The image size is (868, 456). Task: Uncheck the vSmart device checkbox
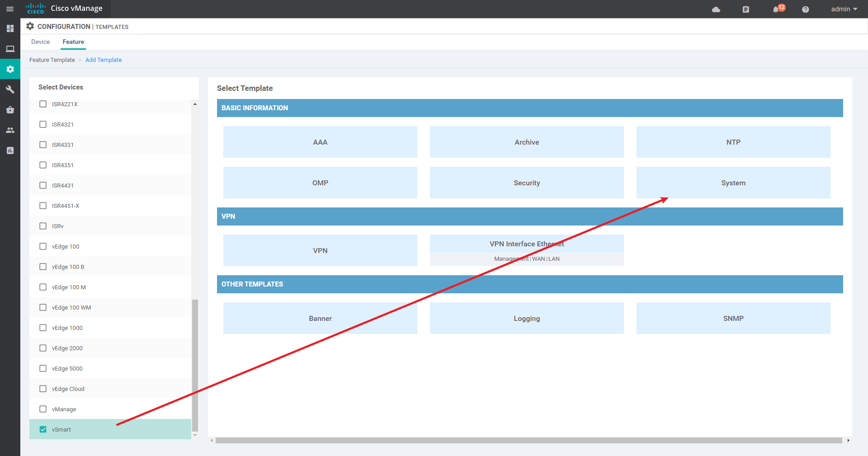[43, 429]
